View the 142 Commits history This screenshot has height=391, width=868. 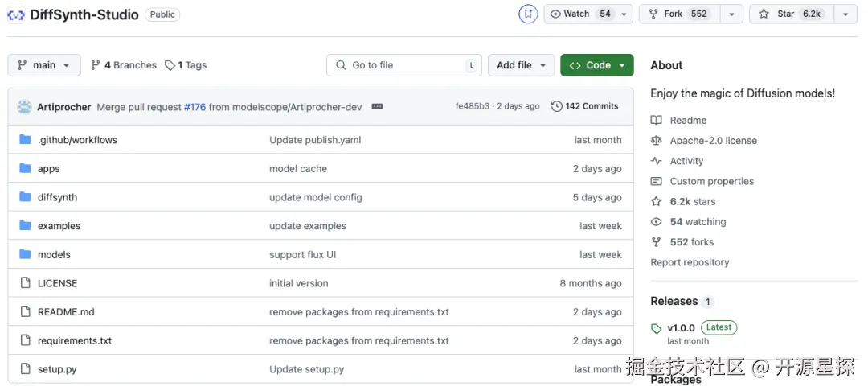pyautogui.click(x=585, y=106)
